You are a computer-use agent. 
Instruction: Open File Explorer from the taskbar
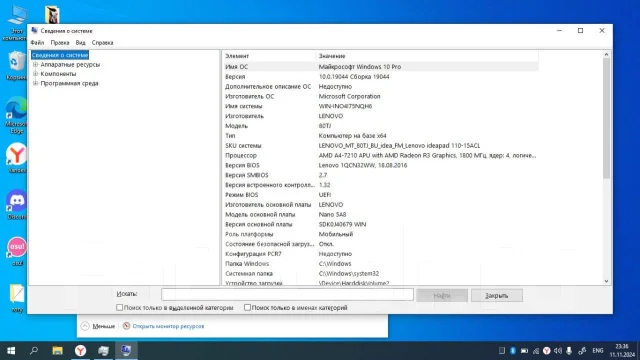[x=57, y=351]
